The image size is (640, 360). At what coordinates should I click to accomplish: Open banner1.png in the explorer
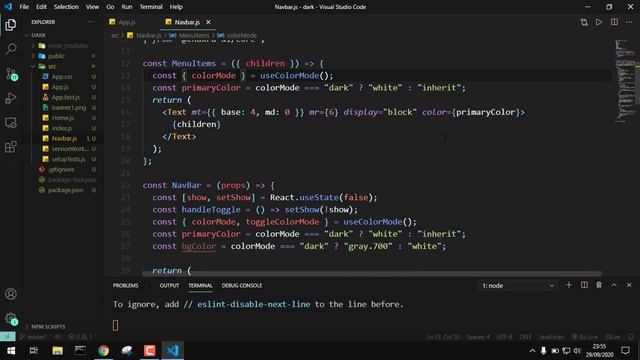coord(69,108)
